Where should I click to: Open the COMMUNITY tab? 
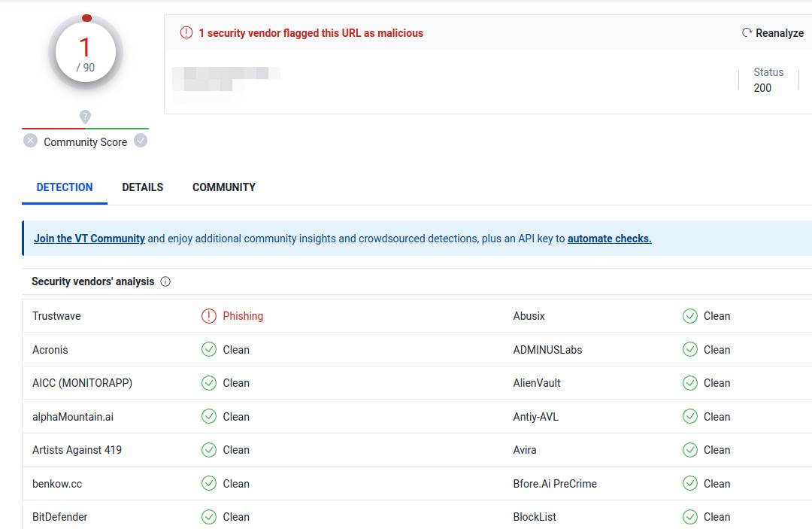pos(223,187)
